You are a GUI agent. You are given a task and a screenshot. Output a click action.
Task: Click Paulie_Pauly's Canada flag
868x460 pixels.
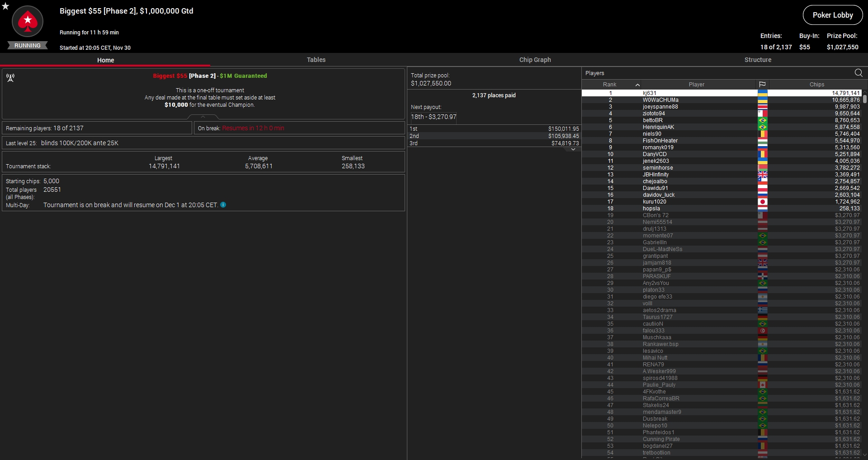pyautogui.click(x=762, y=385)
